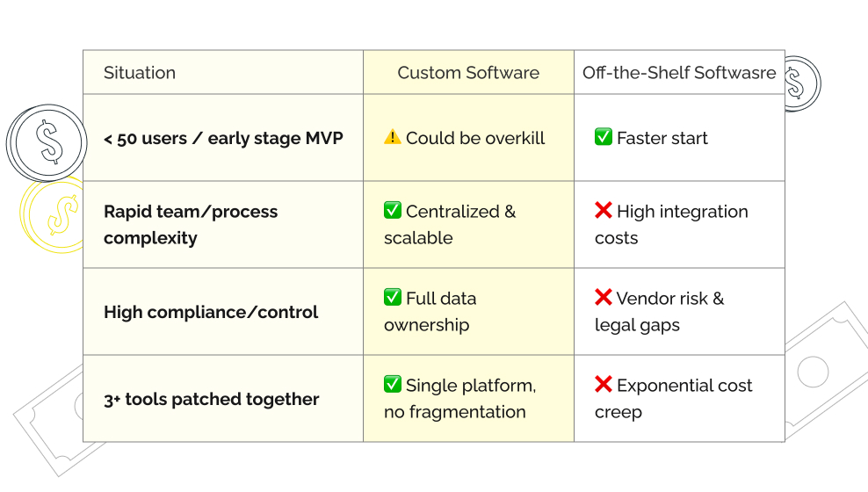This screenshot has height=492, width=868.
Task: Select the Custom Software column header
Action: coord(468,73)
